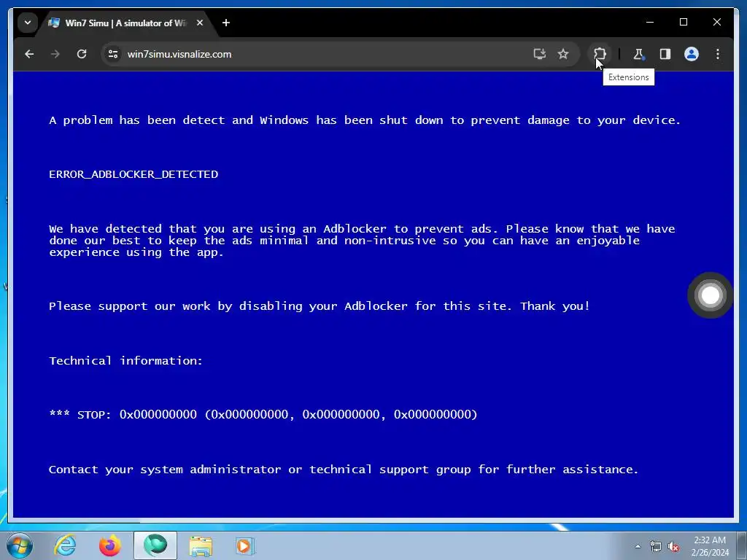Image resolution: width=747 pixels, height=560 pixels.
Task: Open the Chrome profile avatar
Action: tap(692, 54)
